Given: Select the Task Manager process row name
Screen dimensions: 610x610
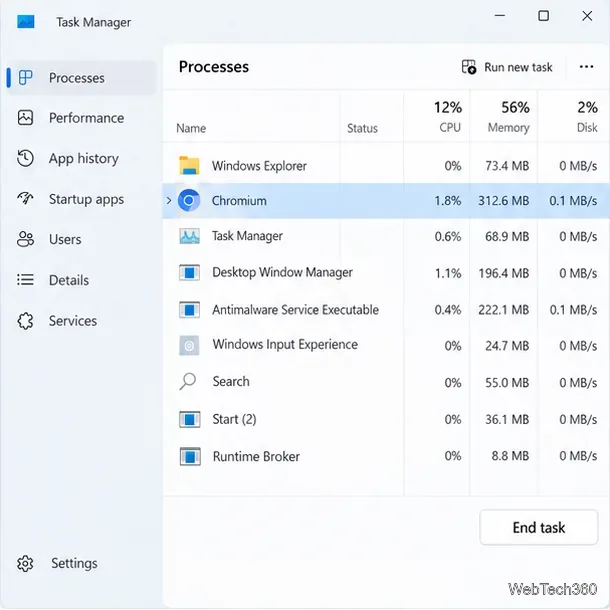Looking at the screenshot, I should click(x=247, y=236).
